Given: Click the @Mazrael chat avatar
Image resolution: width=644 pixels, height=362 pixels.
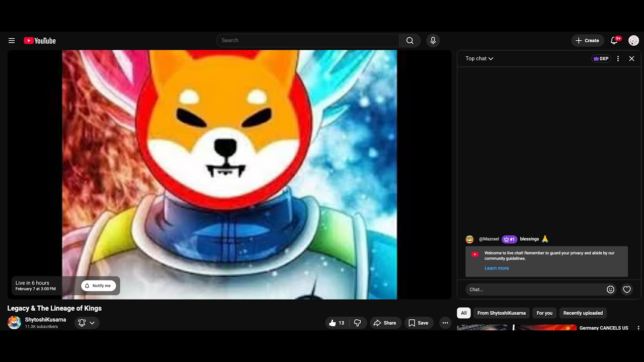Looking at the screenshot, I should (469, 239).
